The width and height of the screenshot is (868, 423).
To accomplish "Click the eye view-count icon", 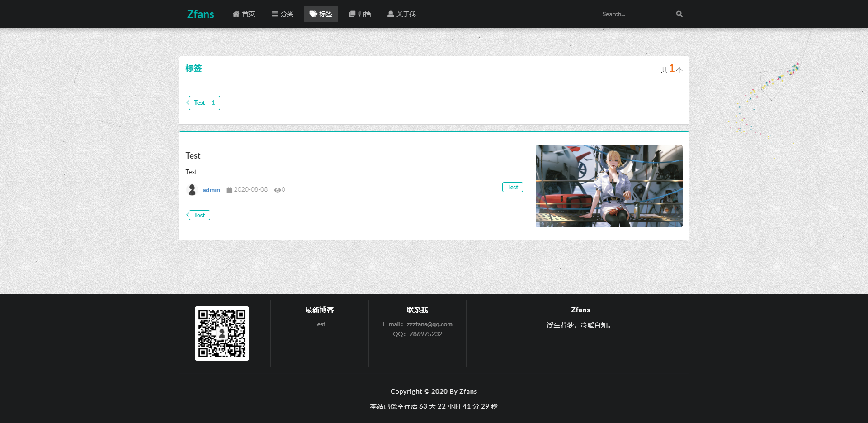I will point(277,190).
